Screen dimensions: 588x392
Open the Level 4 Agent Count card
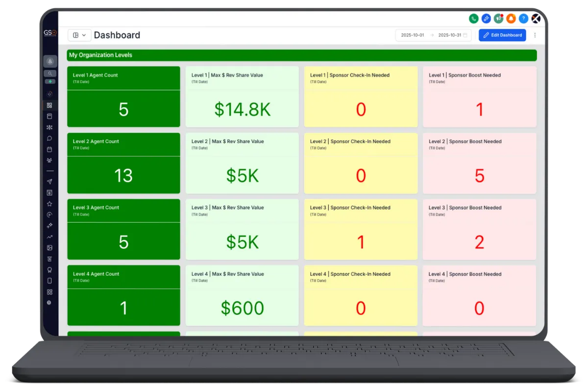(x=123, y=295)
